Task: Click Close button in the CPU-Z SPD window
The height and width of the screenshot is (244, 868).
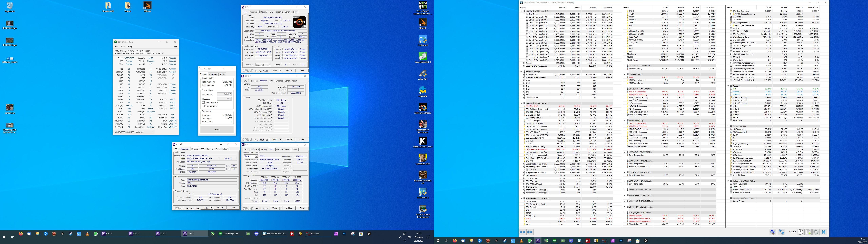Action: click(302, 208)
